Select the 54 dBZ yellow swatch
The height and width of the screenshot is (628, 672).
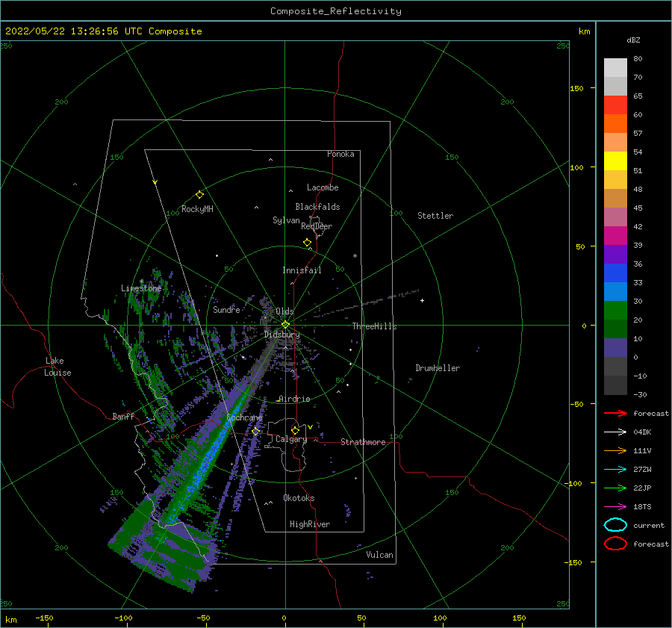(615, 161)
